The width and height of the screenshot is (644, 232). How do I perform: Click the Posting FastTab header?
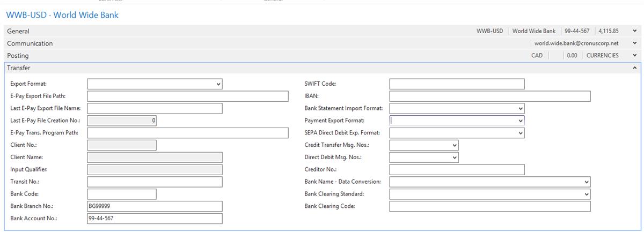pos(322,55)
